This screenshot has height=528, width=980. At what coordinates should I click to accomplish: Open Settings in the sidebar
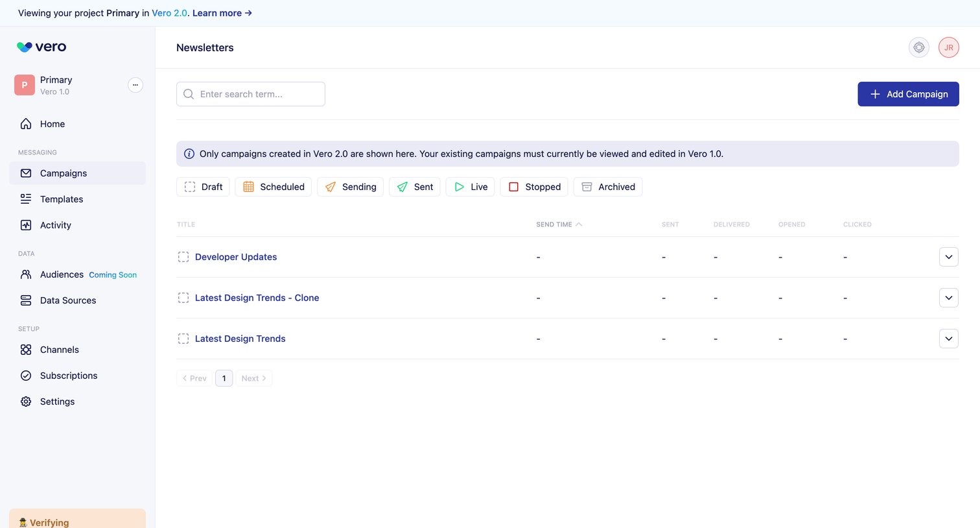78,402
